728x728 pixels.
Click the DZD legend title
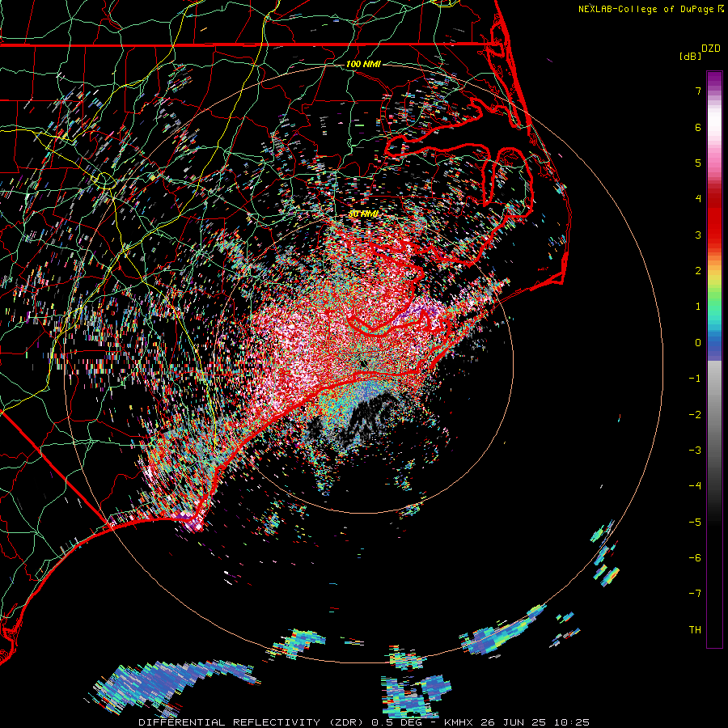(x=711, y=49)
